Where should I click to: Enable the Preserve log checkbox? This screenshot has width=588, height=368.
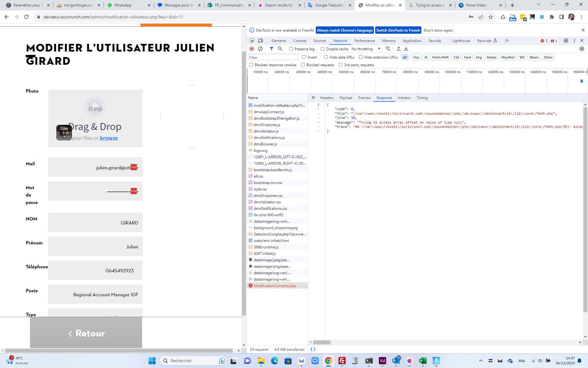click(291, 49)
